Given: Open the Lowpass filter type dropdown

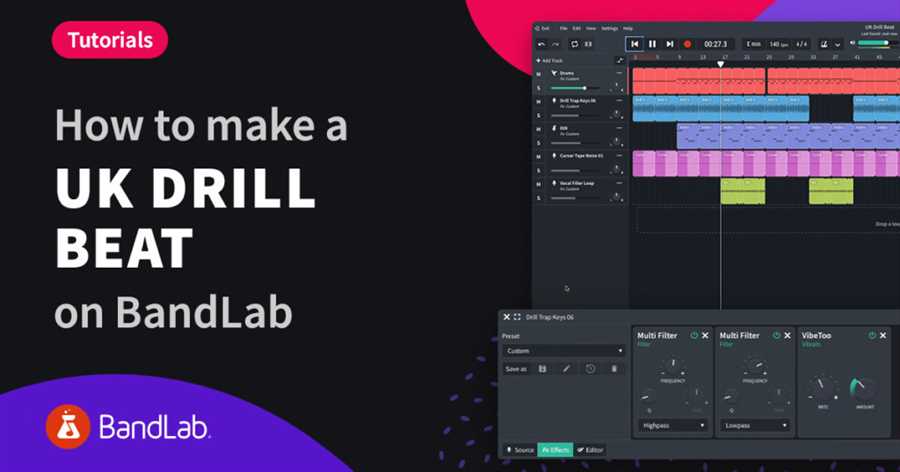Looking at the screenshot, I should [x=754, y=425].
